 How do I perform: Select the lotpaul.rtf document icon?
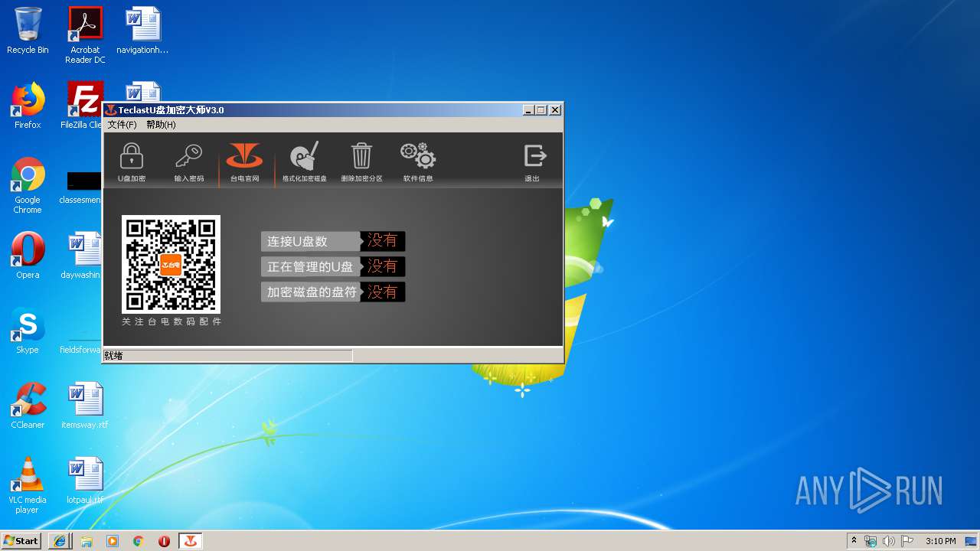coord(84,481)
